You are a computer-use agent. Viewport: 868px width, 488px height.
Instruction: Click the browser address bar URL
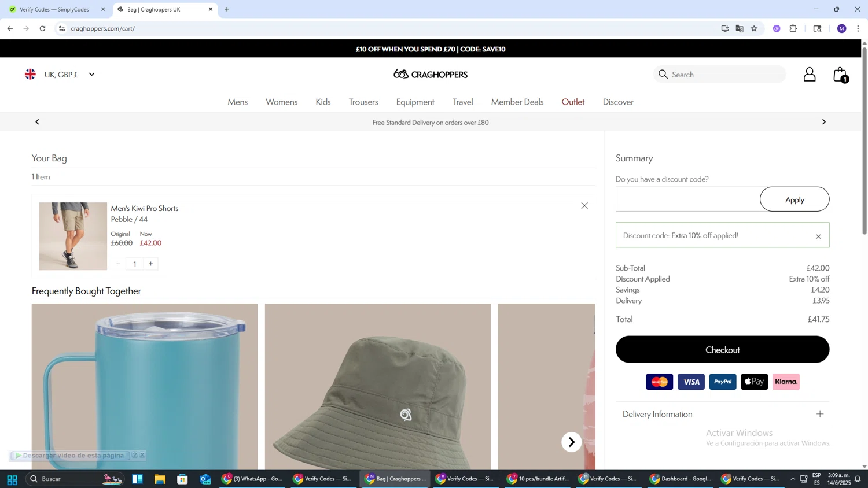pyautogui.click(x=103, y=28)
